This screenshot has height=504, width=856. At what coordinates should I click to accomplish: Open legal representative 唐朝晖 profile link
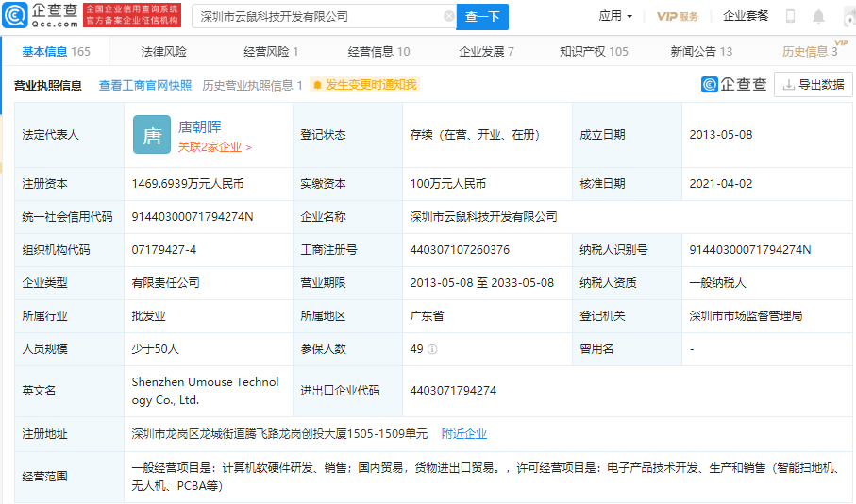coord(200,127)
